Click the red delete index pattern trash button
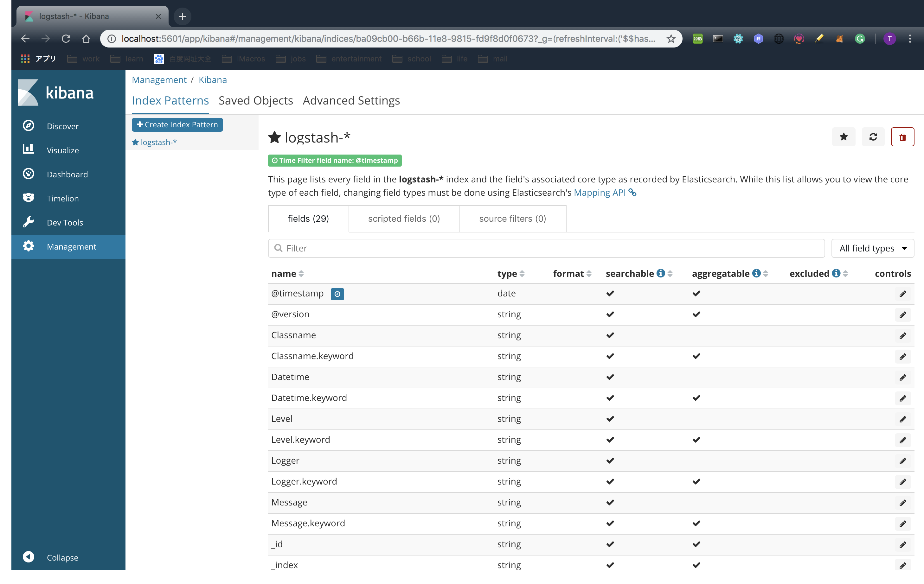This screenshot has width=924, height=584. [x=902, y=137]
